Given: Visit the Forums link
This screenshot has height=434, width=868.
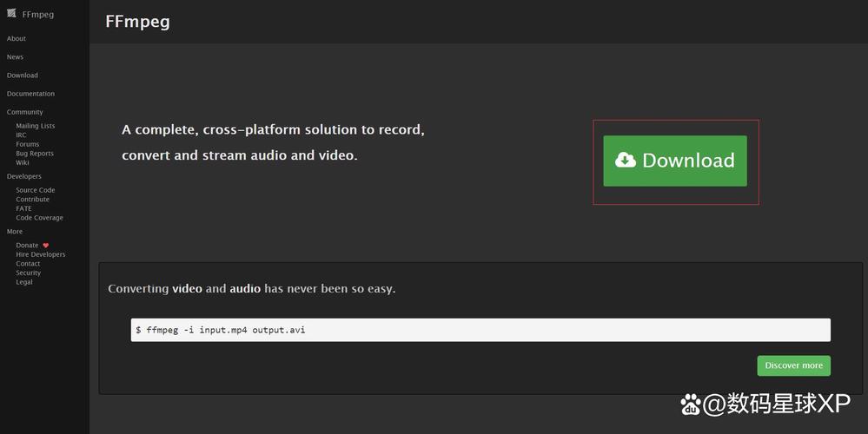Looking at the screenshot, I should [28, 144].
